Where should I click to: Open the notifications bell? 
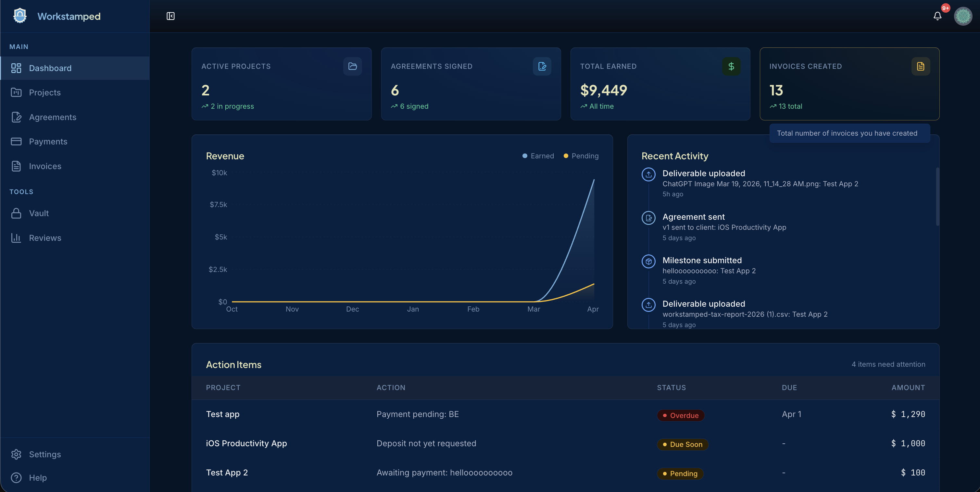pos(937,16)
